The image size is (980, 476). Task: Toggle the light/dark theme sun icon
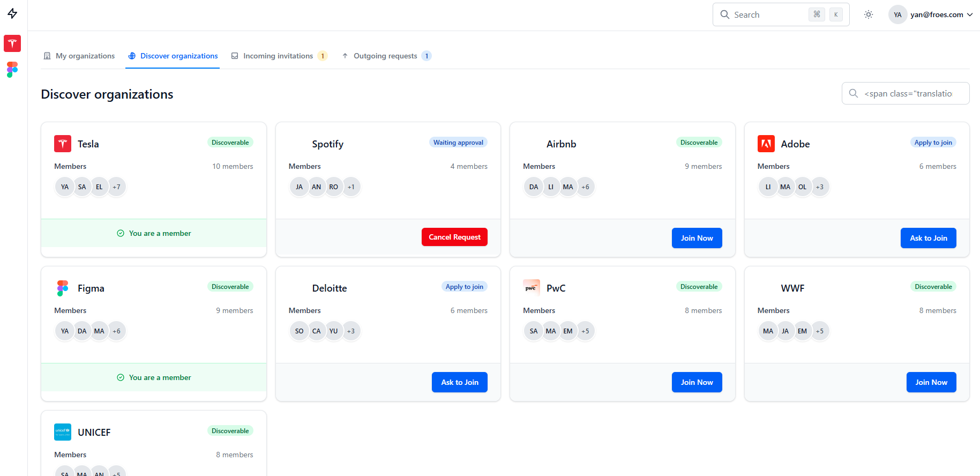(869, 14)
